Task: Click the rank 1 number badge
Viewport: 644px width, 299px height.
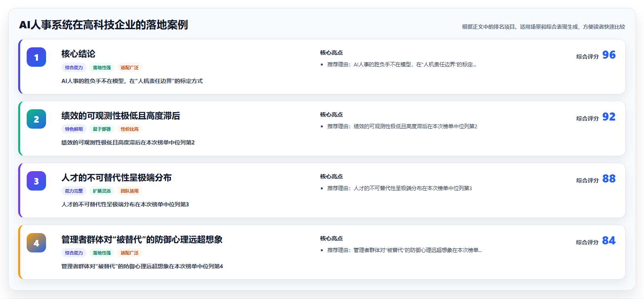Action: click(x=36, y=57)
